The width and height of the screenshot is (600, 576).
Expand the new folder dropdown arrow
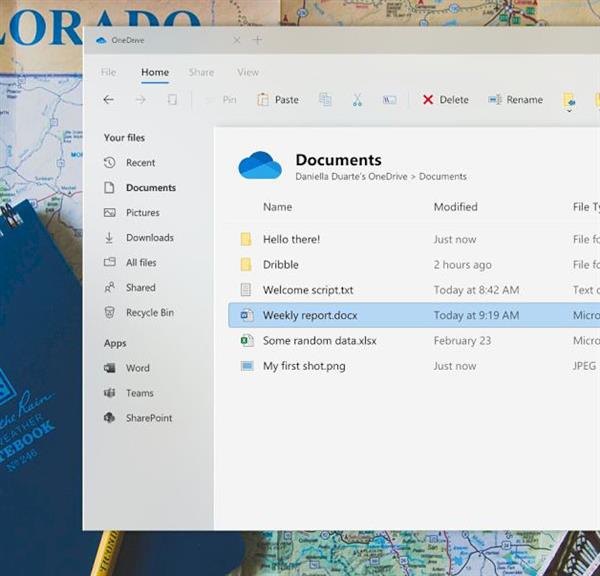(x=569, y=111)
